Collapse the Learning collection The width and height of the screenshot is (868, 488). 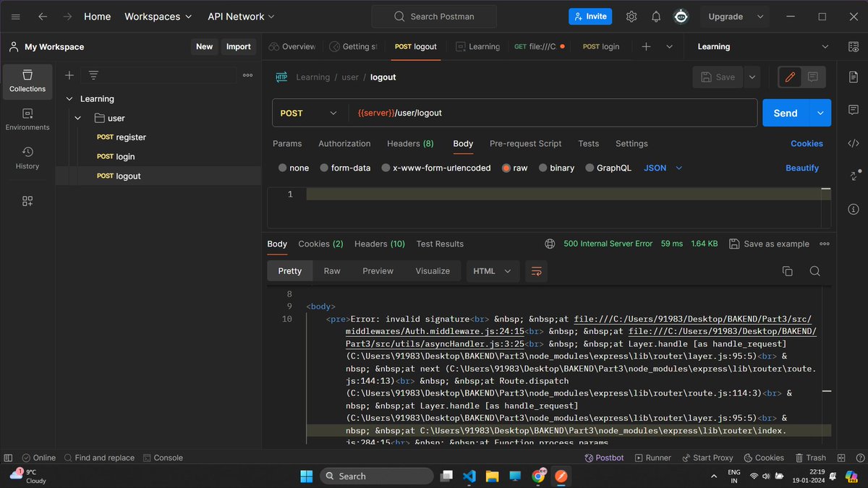pyautogui.click(x=69, y=99)
